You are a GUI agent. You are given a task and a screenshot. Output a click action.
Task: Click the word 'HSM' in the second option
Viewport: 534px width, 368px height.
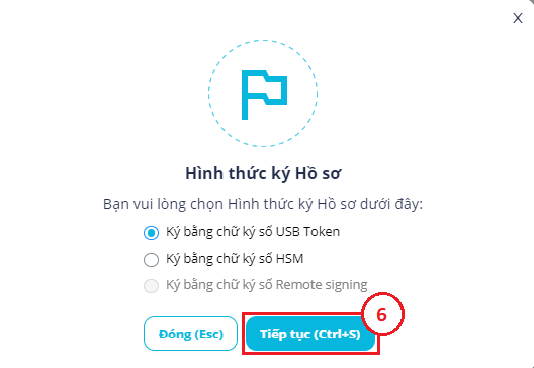coord(289,259)
